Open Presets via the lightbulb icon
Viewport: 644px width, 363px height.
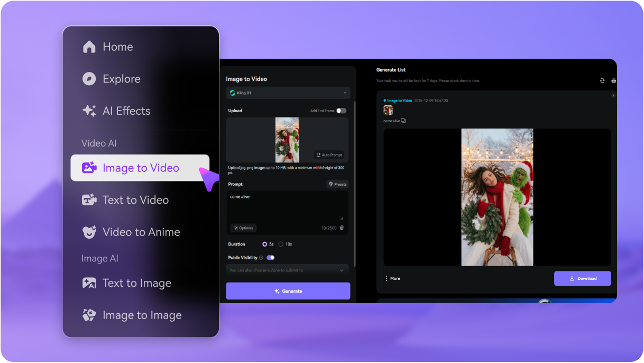(x=330, y=184)
